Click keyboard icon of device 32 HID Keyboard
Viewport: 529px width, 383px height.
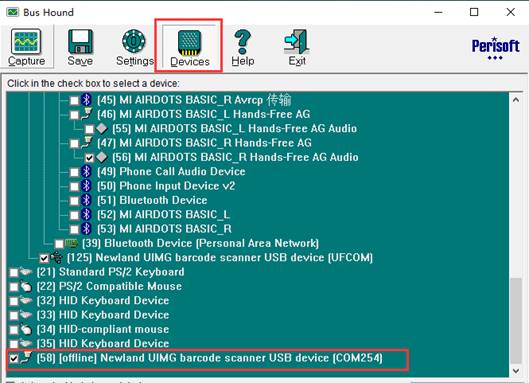click(x=26, y=300)
